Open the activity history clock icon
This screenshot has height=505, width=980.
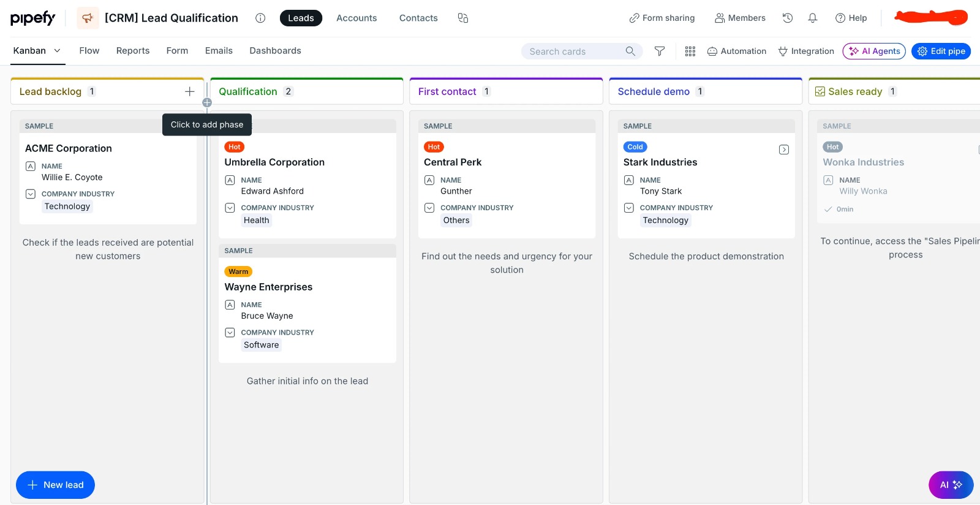pos(788,18)
